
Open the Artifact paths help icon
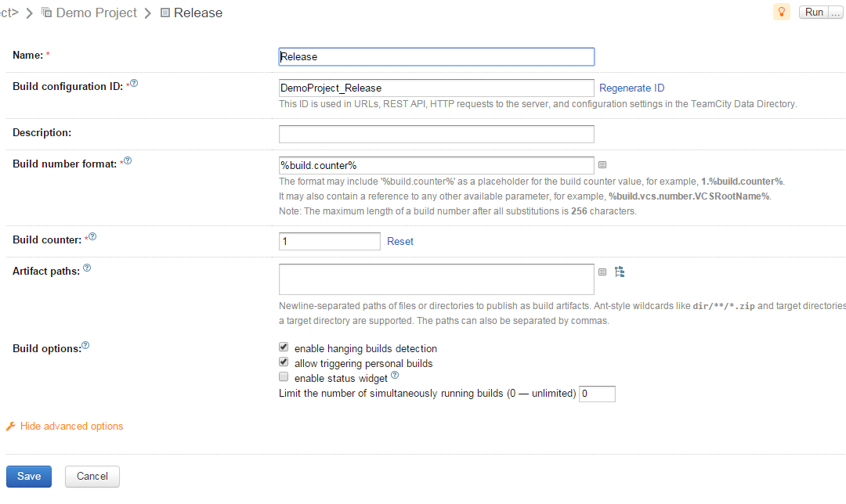coord(87,268)
